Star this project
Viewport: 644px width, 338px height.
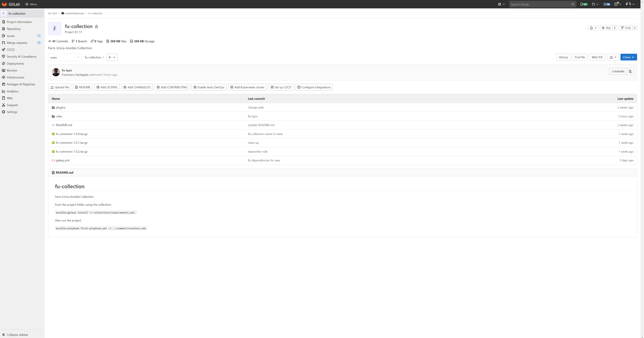[x=606, y=28]
